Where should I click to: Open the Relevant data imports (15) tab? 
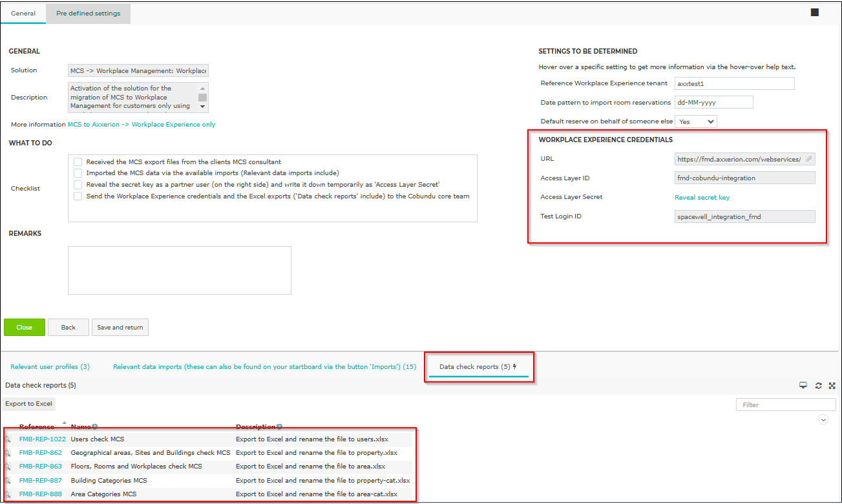point(264,367)
